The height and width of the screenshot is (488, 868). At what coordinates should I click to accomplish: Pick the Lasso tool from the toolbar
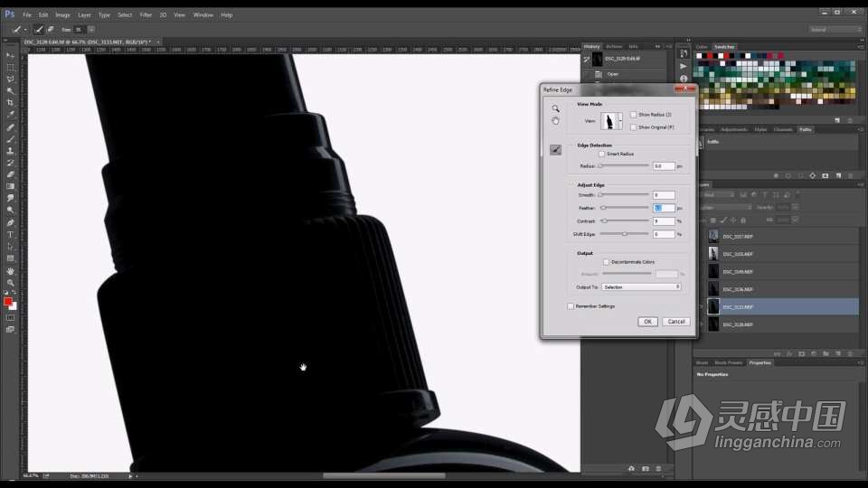coord(11,79)
